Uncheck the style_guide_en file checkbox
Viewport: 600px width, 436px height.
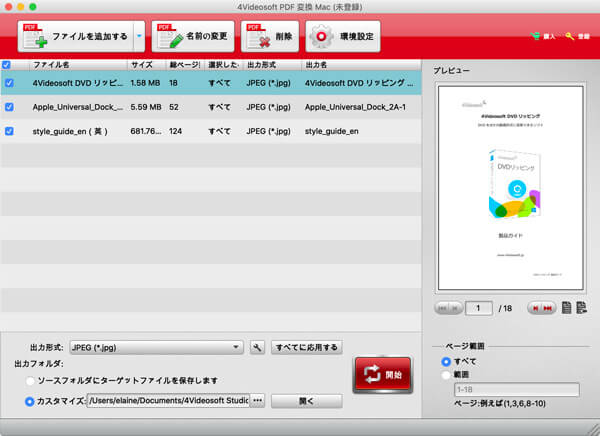(x=9, y=131)
